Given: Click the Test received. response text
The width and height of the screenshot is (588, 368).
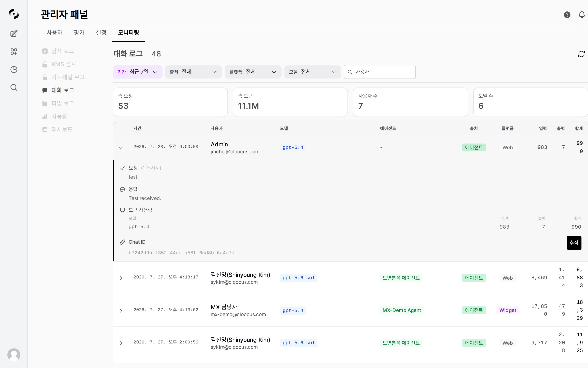Looking at the screenshot, I should pos(145,198).
